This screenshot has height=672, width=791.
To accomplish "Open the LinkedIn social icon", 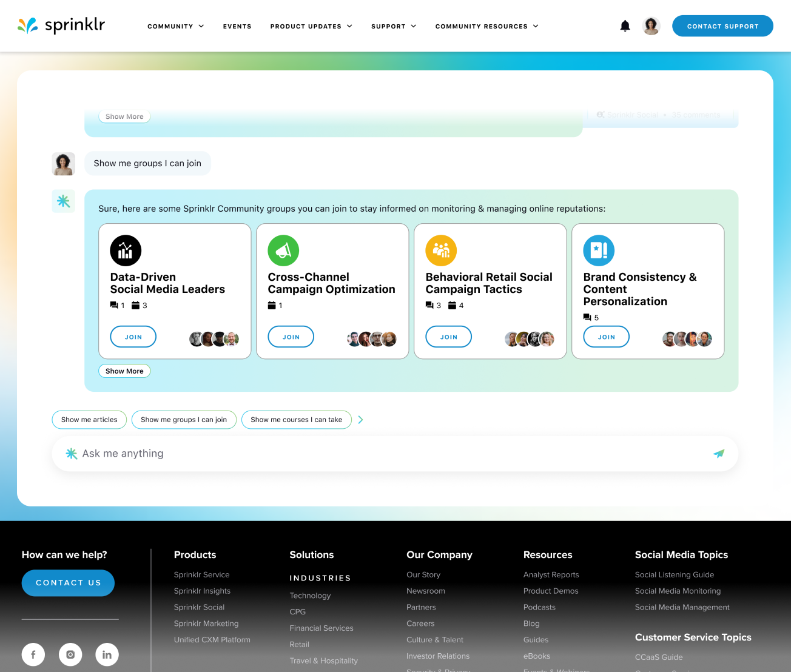I will [x=107, y=654].
